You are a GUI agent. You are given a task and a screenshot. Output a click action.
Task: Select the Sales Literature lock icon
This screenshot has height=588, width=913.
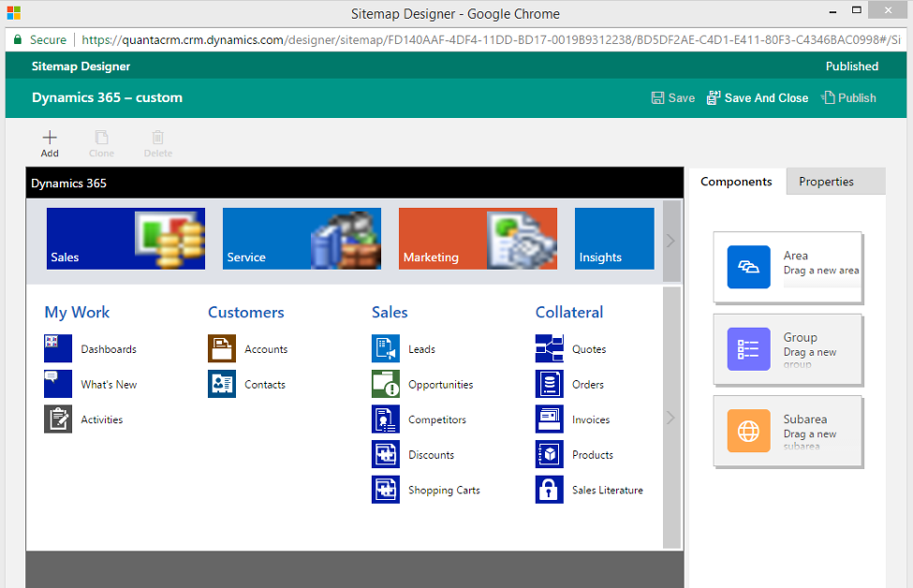(x=550, y=490)
